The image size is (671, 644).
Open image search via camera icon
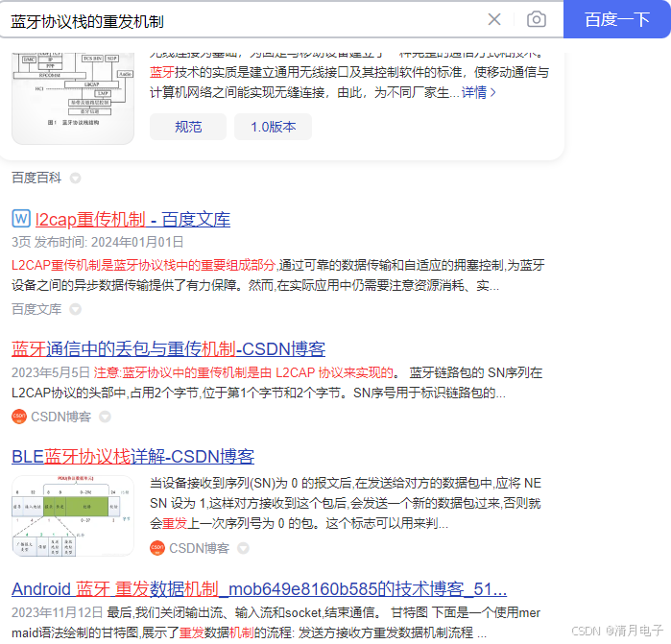pos(537,19)
